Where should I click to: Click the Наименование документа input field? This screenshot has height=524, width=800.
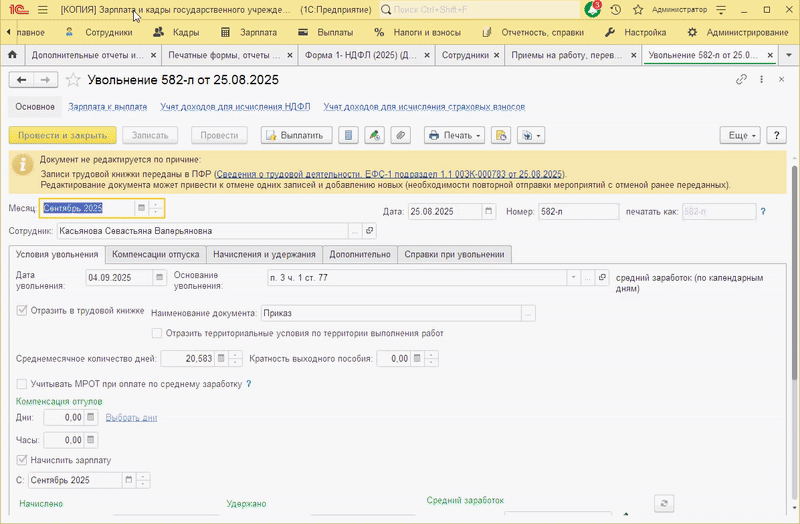(391, 313)
